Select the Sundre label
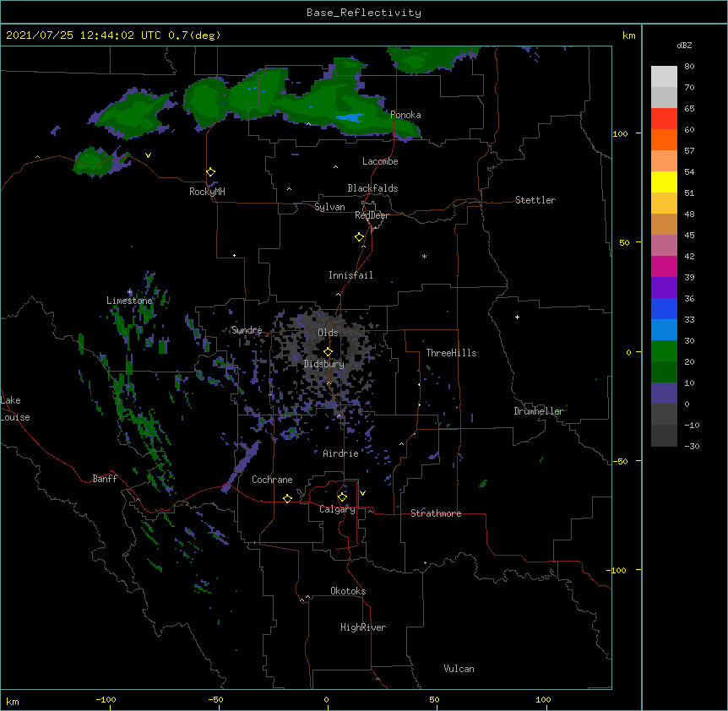Screen dimensions: 728x711 pos(247,330)
